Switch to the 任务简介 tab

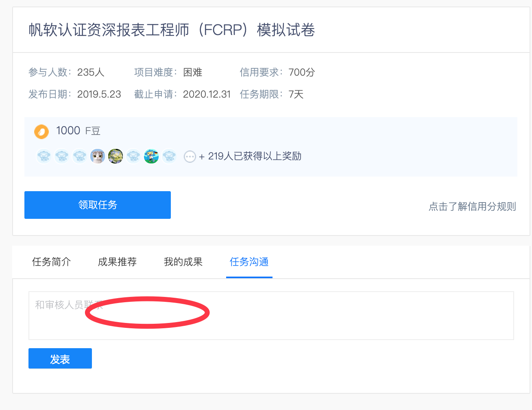[52, 262]
